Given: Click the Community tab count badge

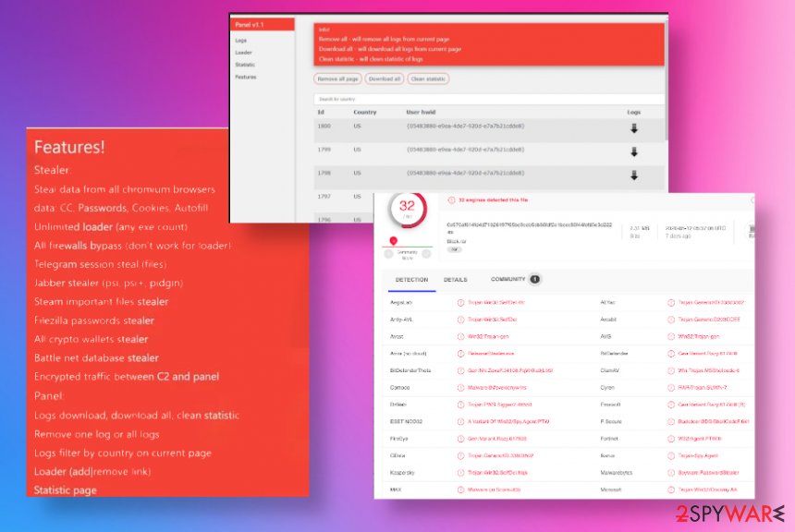Looking at the screenshot, I should point(535,279).
